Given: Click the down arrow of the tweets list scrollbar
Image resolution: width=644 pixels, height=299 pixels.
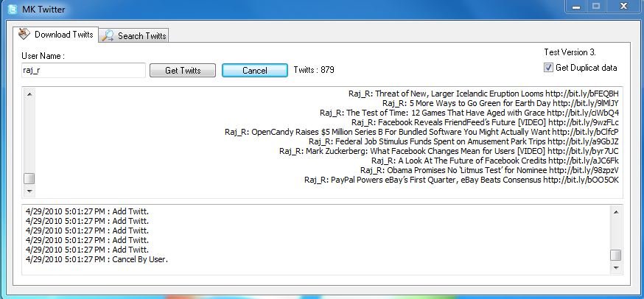Looking at the screenshot, I should tap(29, 191).
